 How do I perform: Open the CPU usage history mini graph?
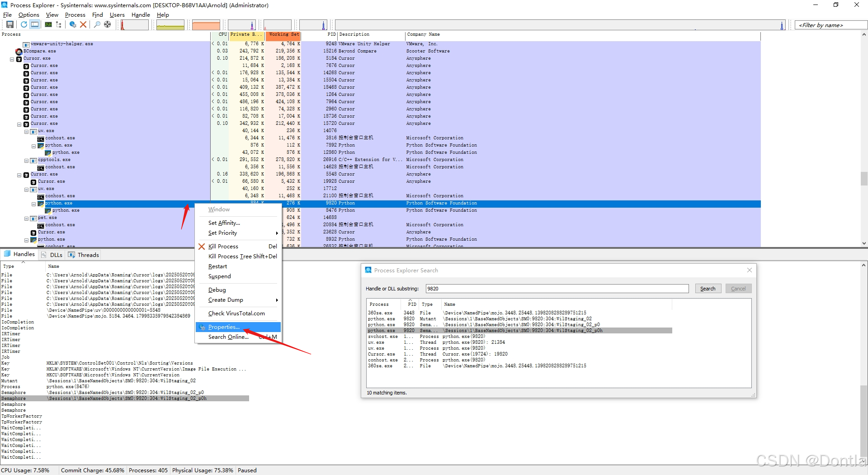click(135, 25)
